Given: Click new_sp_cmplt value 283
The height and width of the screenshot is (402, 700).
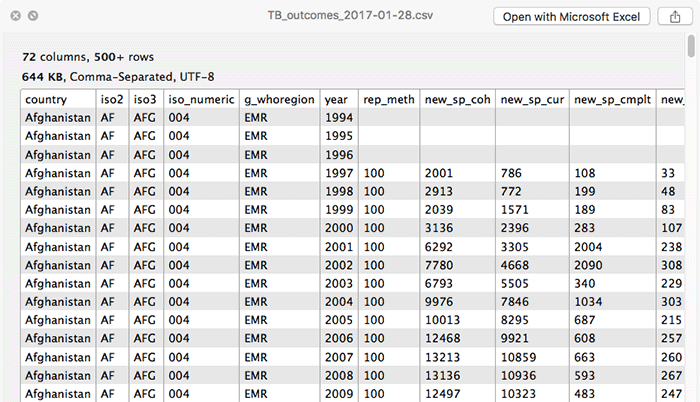Looking at the screenshot, I should [585, 228].
